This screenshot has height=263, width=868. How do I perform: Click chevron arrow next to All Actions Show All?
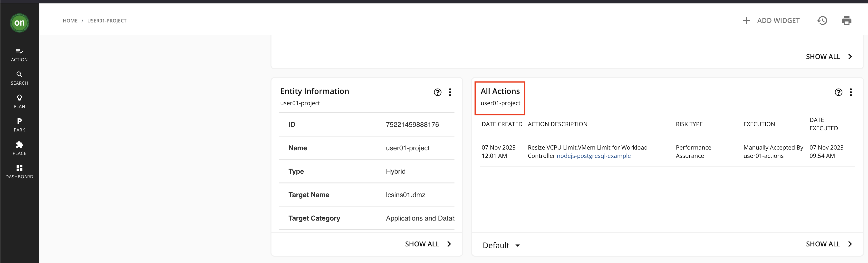[x=850, y=244]
